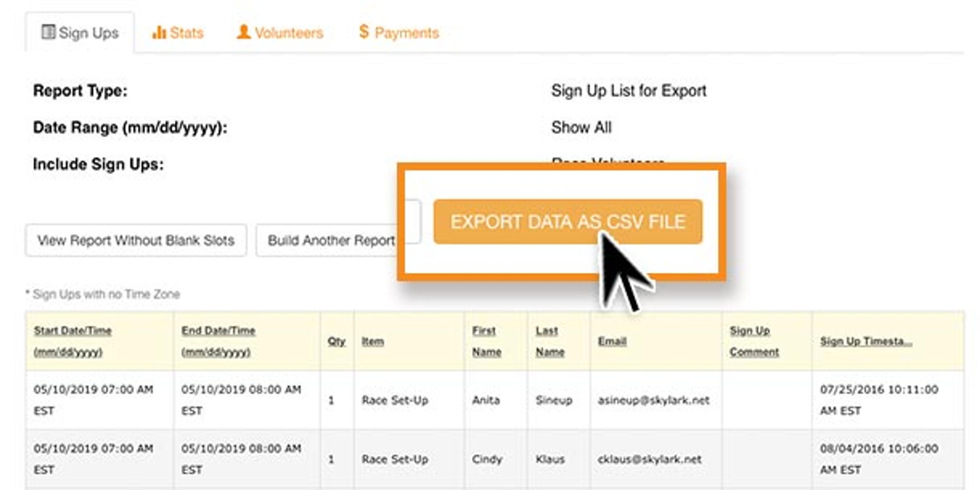Go to the Payments tab
Screen dimensions: 980x490
tap(406, 33)
